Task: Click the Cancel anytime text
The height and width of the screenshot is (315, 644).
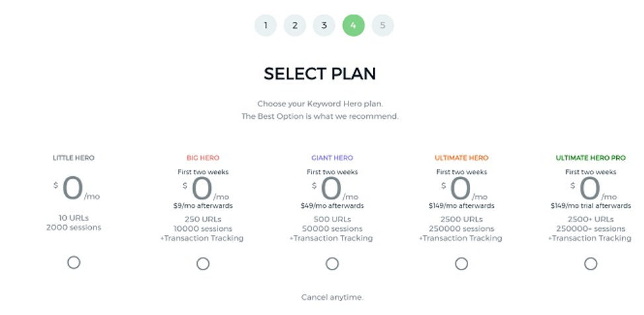Action: tap(332, 297)
